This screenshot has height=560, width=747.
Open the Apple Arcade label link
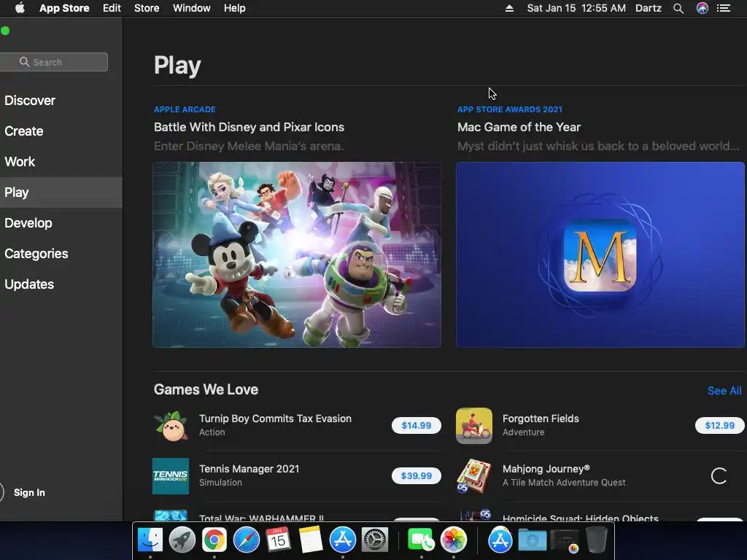pyautogui.click(x=185, y=109)
